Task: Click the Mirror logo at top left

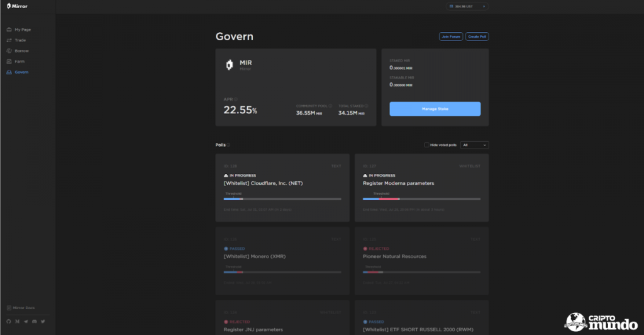Action: click(17, 6)
